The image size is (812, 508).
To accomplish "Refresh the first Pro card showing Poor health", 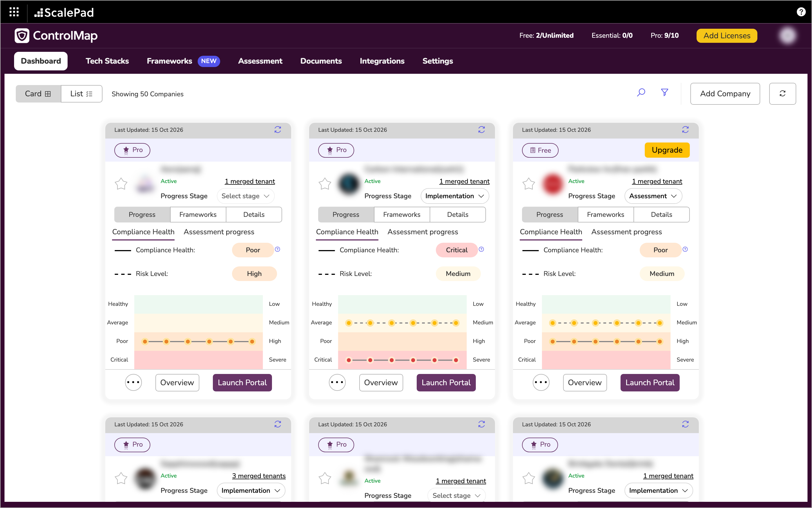I will pyautogui.click(x=278, y=130).
